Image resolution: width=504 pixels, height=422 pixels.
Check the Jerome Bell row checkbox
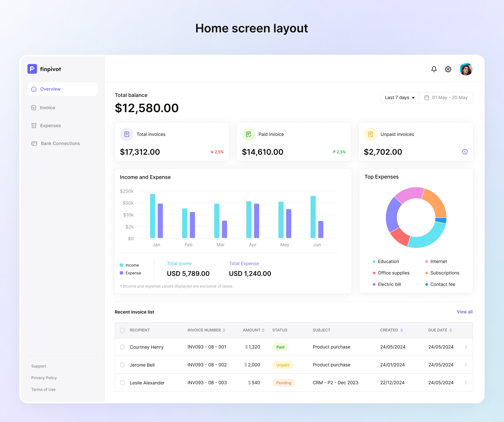(122, 365)
